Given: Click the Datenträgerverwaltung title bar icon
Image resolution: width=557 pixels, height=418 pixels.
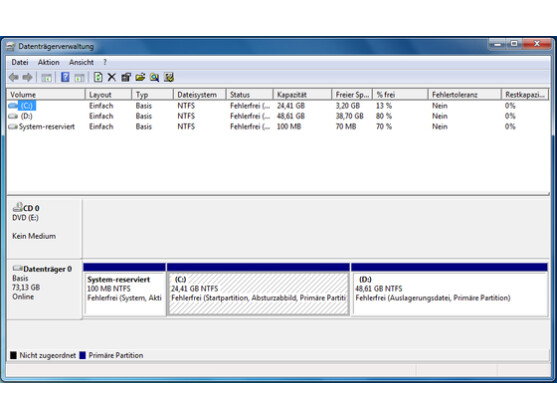Looking at the screenshot, I should [11, 47].
